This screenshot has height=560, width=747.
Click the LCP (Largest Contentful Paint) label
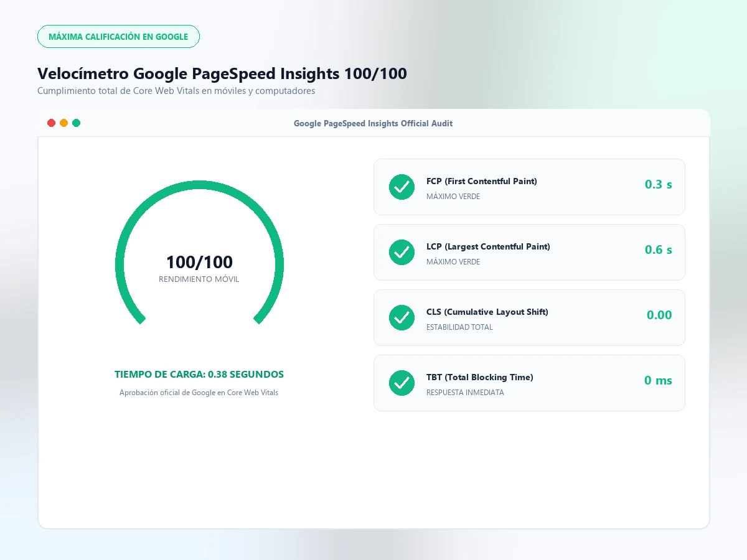tap(488, 246)
